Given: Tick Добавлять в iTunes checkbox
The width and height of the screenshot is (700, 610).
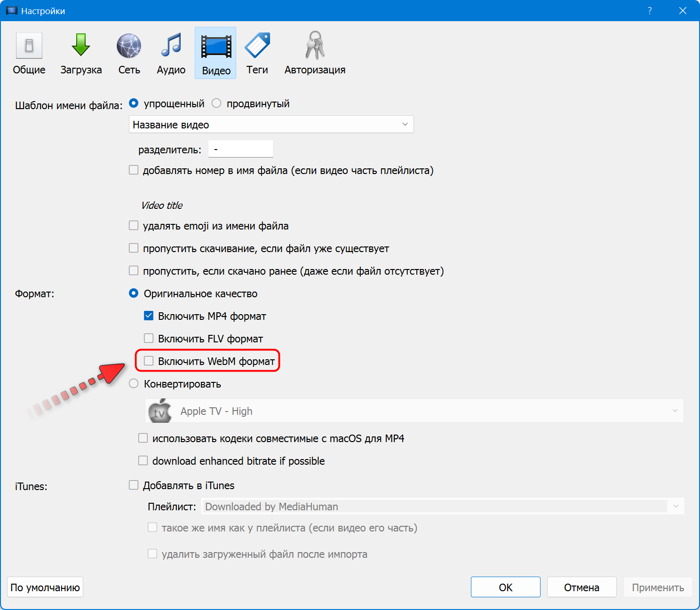Looking at the screenshot, I should pos(134,485).
